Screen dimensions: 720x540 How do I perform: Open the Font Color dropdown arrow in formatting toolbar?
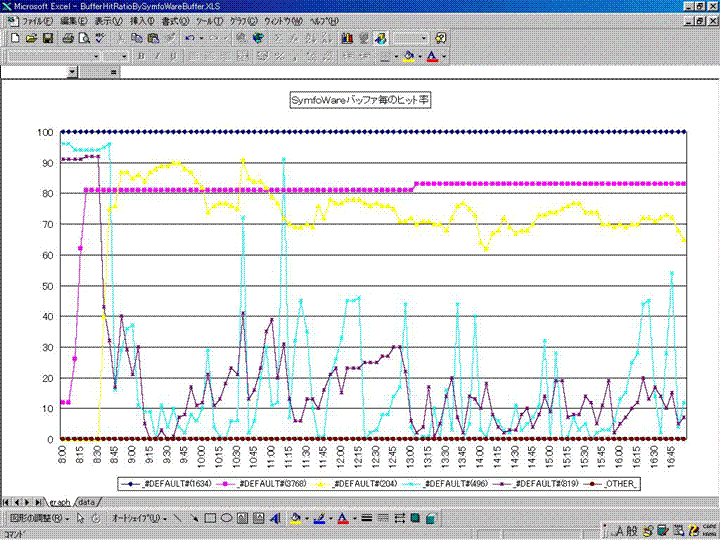pos(443,56)
